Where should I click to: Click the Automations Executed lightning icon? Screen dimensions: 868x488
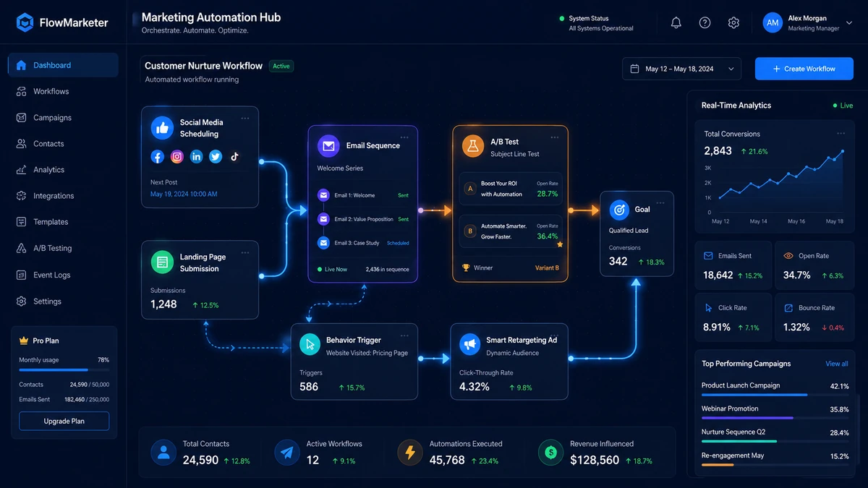tap(410, 453)
